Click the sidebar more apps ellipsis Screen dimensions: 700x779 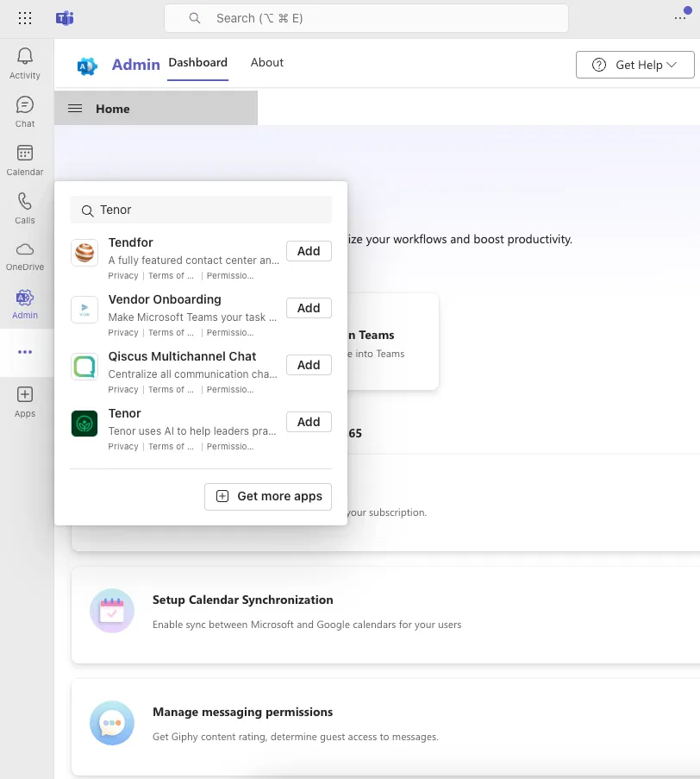pyautogui.click(x=25, y=352)
